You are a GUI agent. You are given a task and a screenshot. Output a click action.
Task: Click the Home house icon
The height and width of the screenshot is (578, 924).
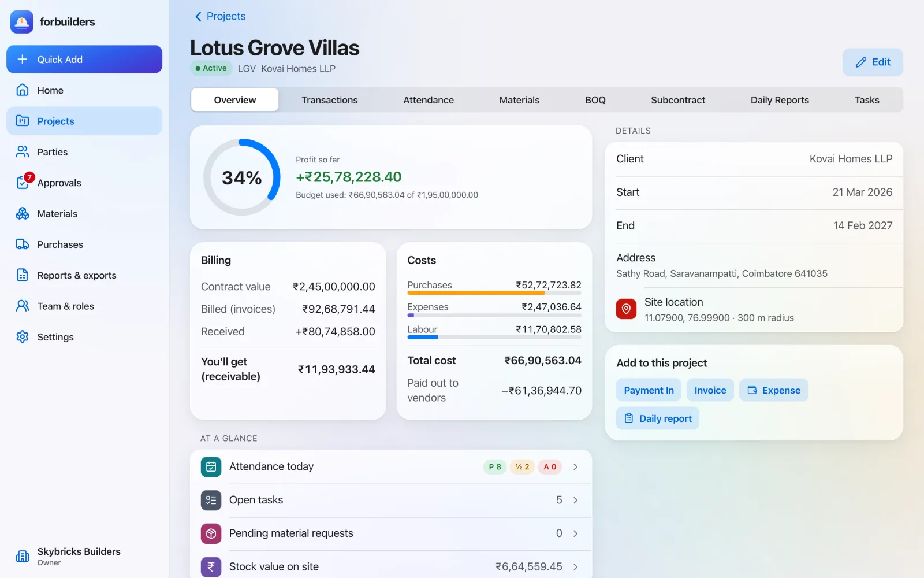pos(23,90)
